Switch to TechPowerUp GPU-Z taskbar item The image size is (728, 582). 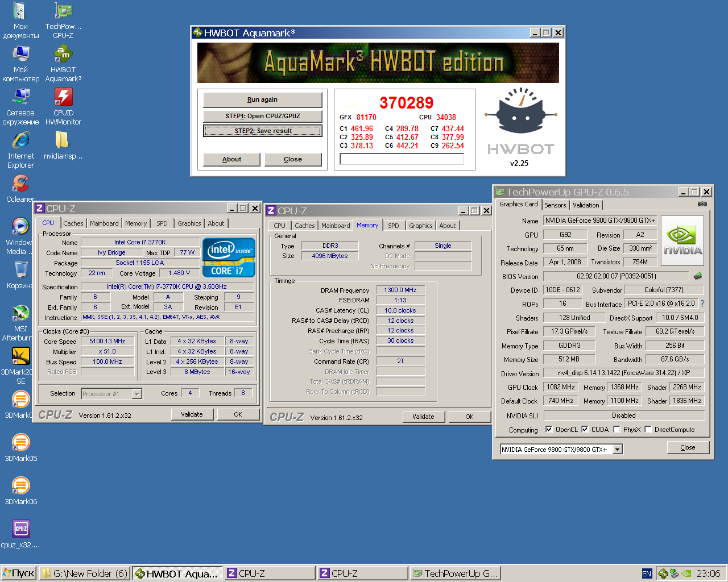click(x=456, y=573)
